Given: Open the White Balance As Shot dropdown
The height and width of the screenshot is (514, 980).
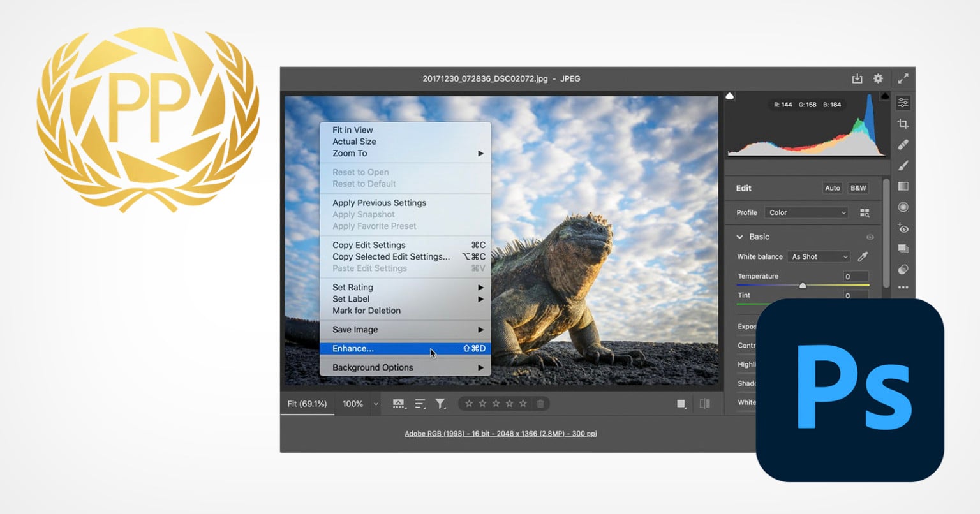Looking at the screenshot, I should (x=819, y=256).
